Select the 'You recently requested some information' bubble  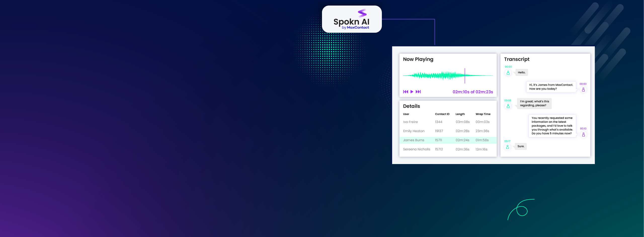(552, 126)
